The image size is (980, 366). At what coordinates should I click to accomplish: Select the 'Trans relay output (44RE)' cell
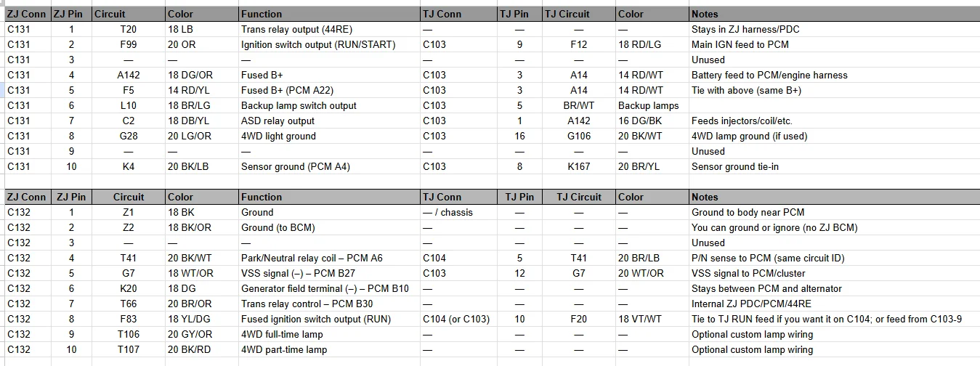(x=329, y=29)
